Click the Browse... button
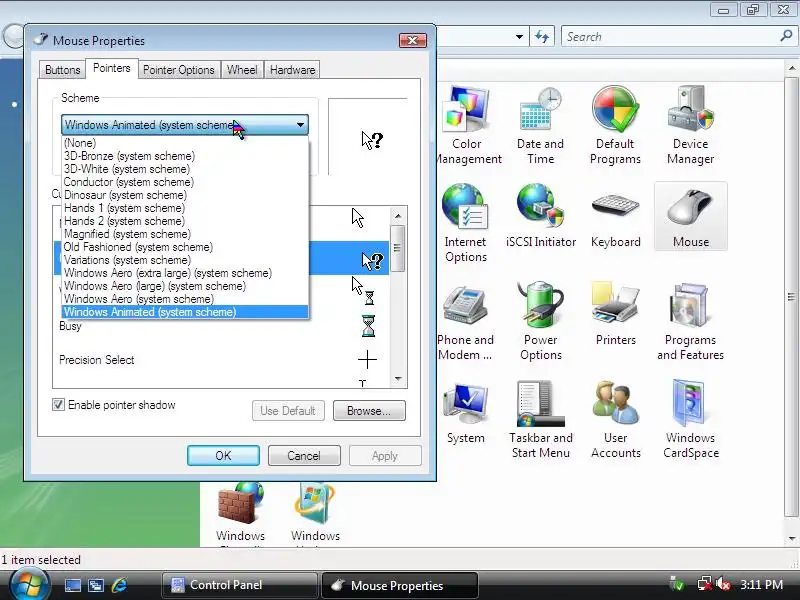800x600 pixels. (x=369, y=411)
